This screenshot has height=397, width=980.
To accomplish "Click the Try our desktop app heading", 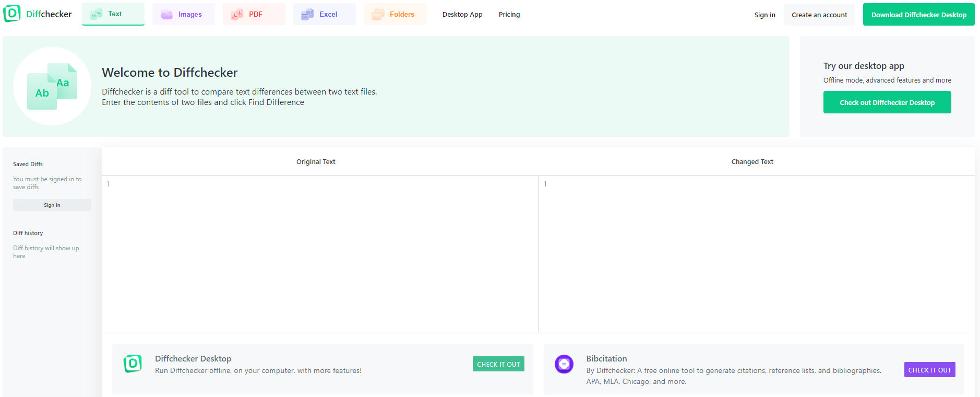I will [x=864, y=66].
